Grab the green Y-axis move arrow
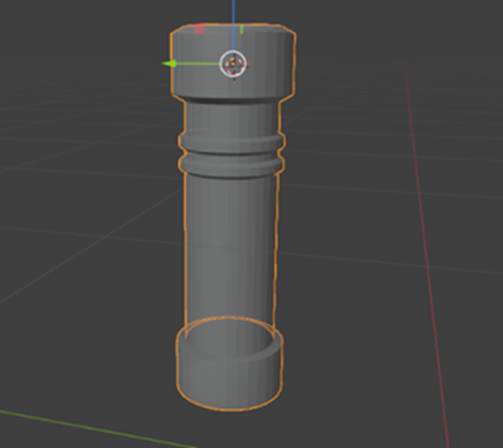Image resolution: width=503 pixels, height=448 pixels. [x=170, y=64]
